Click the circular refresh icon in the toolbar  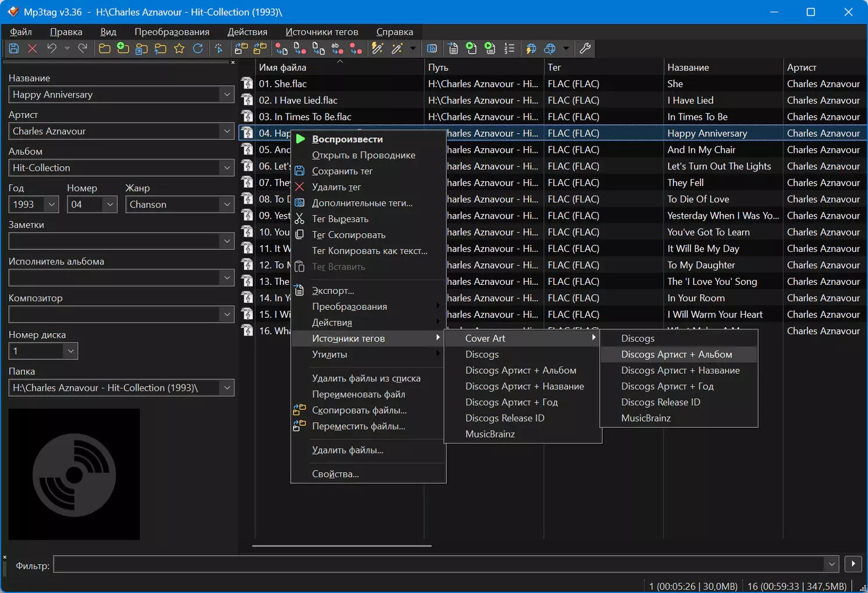pyautogui.click(x=198, y=49)
